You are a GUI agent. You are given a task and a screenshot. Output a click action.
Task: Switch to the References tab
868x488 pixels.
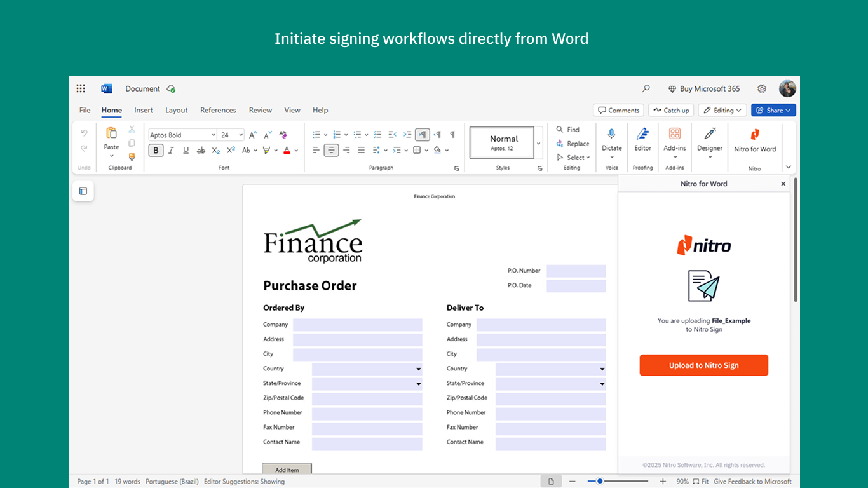218,110
